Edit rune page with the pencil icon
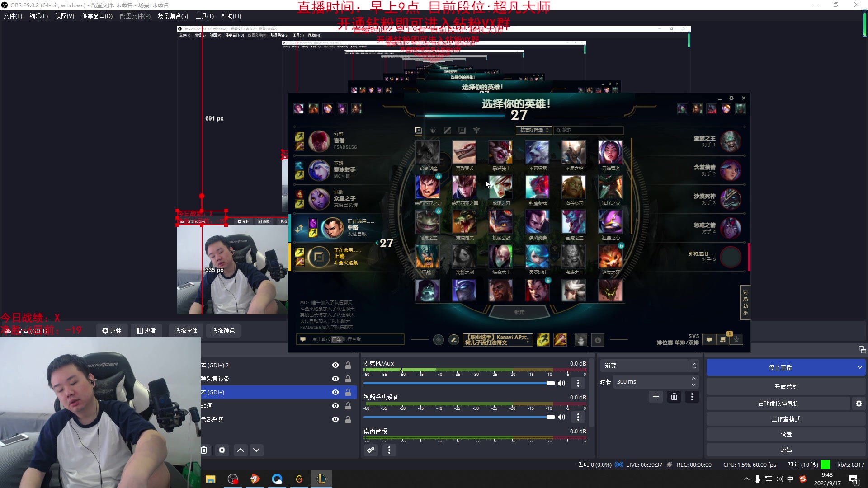The height and width of the screenshot is (488, 868). 454,340
